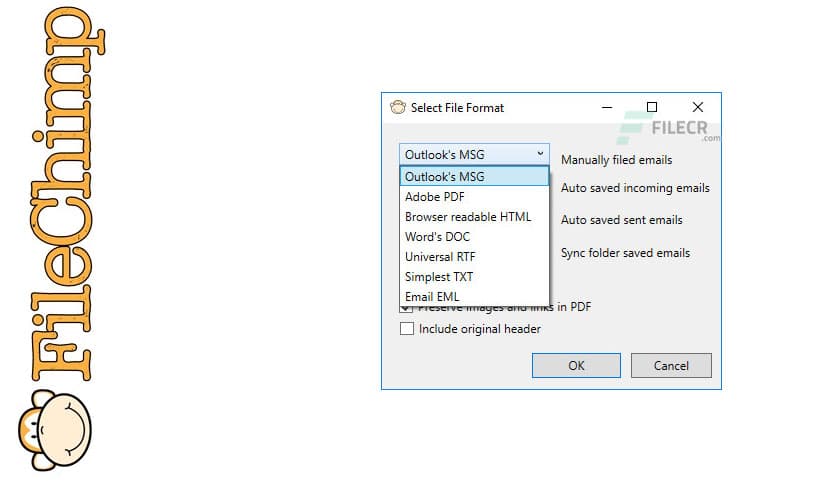The width and height of the screenshot is (836, 484).
Task: Enable the Include original header checkbox
Action: tap(407, 329)
